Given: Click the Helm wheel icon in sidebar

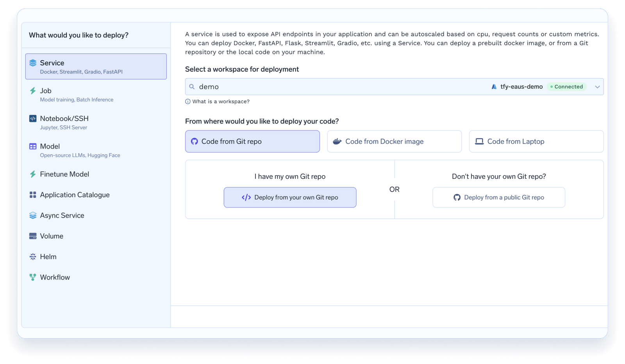Looking at the screenshot, I should 33,256.
